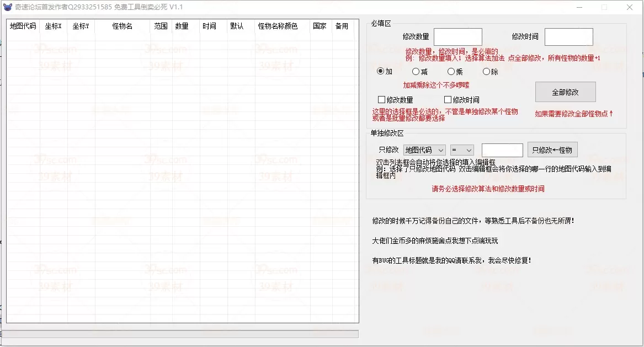Focus the 修改数量 input field

coord(457,37)
